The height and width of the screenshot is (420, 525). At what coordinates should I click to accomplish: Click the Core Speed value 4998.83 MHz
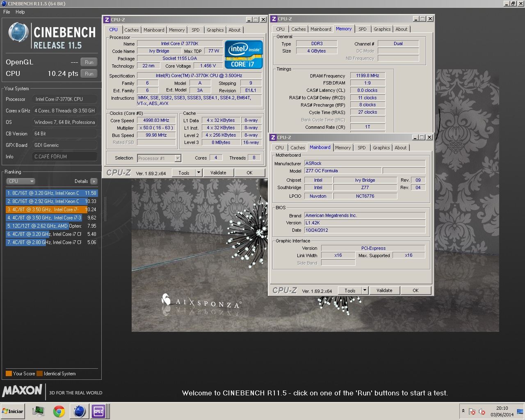pyautogui.click(x=156, y=121)
